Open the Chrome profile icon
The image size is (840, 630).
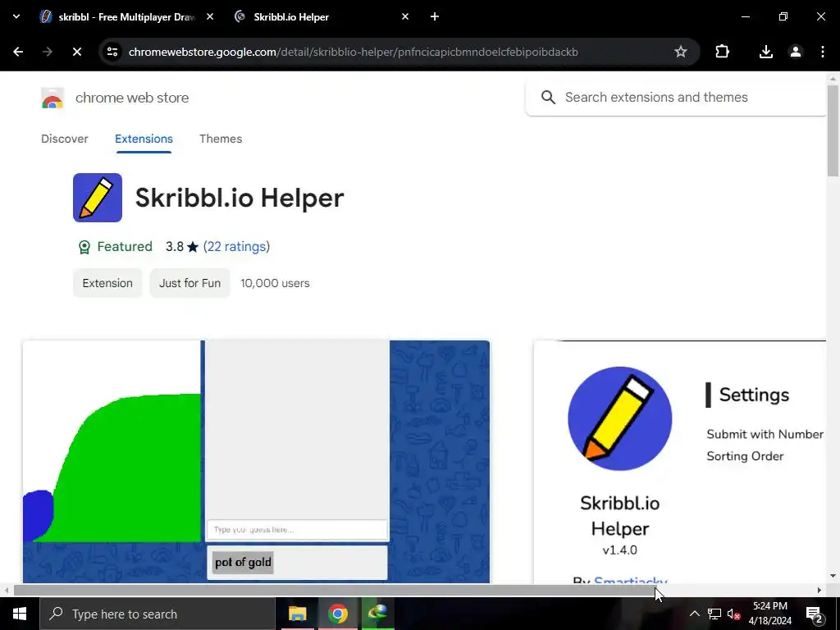pos(796,52)
